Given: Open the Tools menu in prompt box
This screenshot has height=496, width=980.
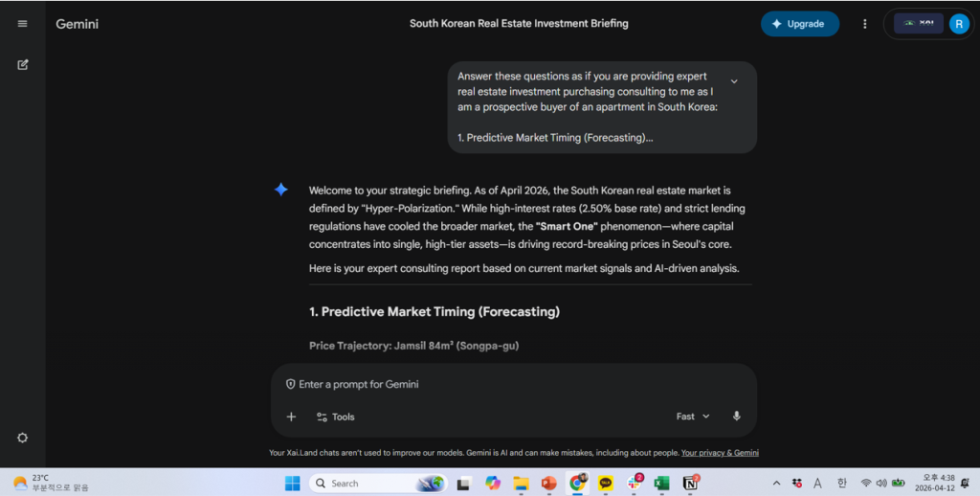Looking at the screenshot, I should (x=335, y=417).
